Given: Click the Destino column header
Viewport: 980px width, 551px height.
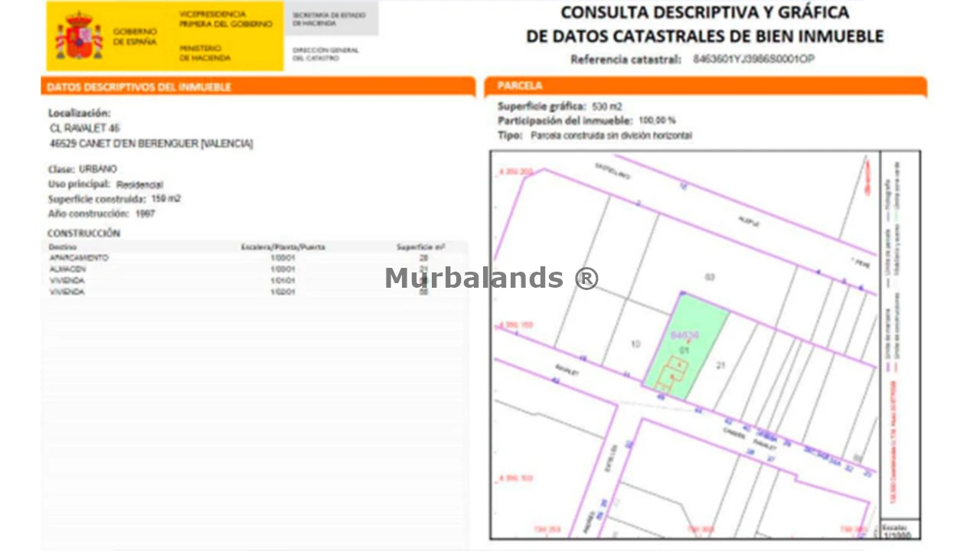Looking at the screenshot, I should [x=62, y=247].
